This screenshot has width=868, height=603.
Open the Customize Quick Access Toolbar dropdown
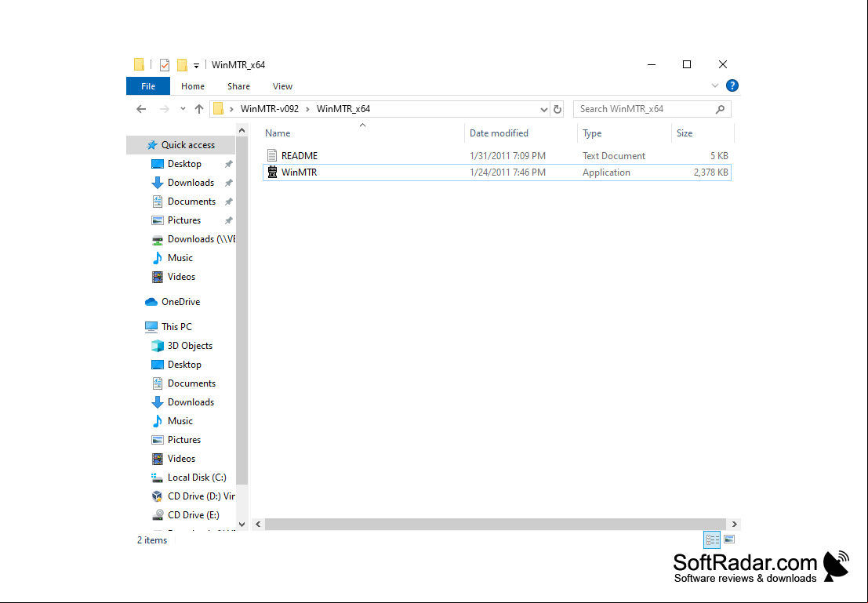196,66
